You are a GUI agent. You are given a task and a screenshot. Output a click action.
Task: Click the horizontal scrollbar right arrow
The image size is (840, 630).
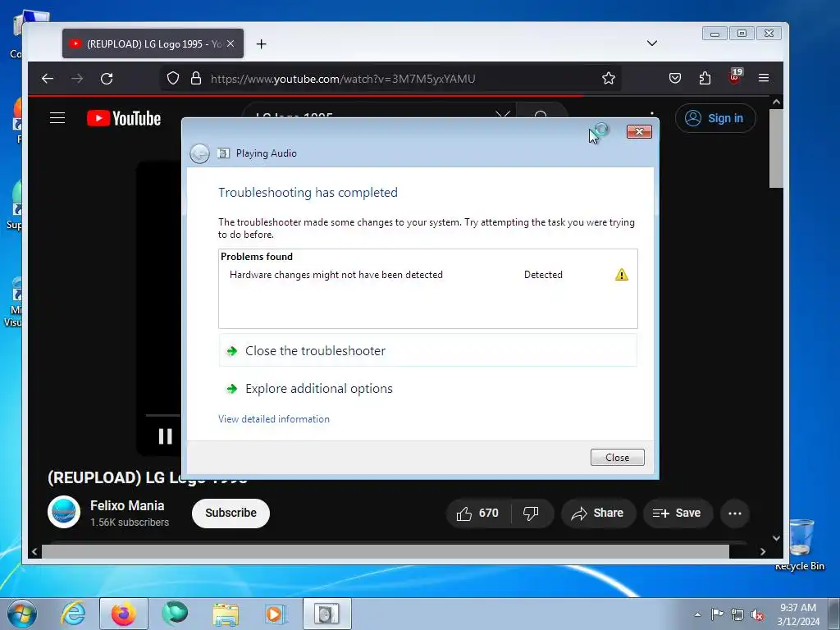coord(763,551)
